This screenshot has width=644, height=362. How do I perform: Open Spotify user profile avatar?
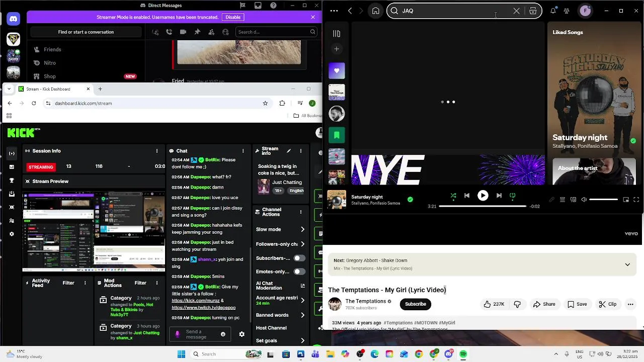[585, 11]
